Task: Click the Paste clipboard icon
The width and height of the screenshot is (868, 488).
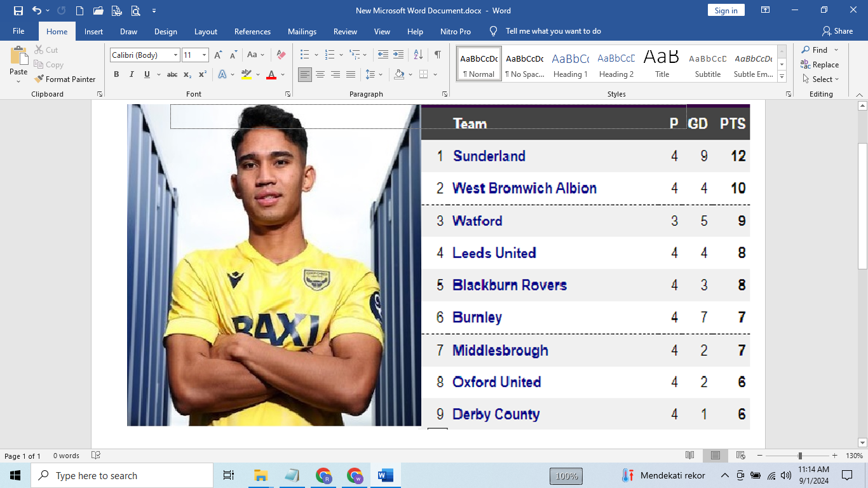Action: click(x=18, y=56)
